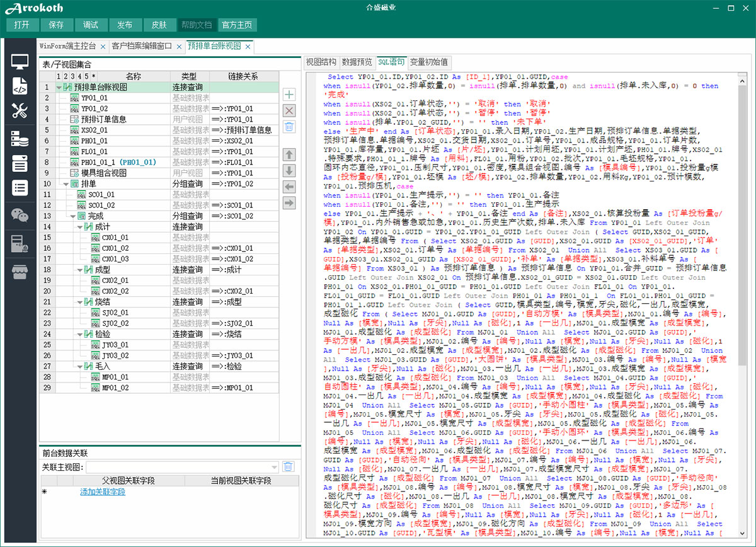This screenshot has height=547, width=756.
Task: Open the WeChat chat icon in sidebar
Action: click(x=20, y=216)
